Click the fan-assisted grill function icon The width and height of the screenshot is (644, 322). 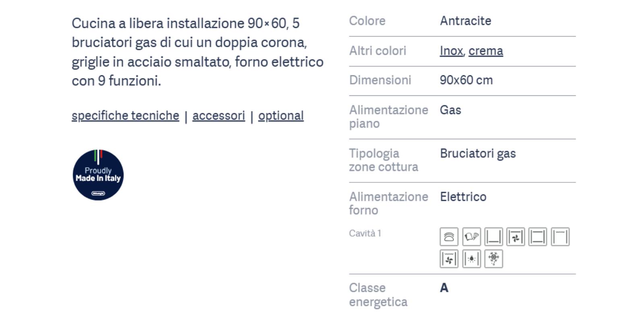point(449,259)
